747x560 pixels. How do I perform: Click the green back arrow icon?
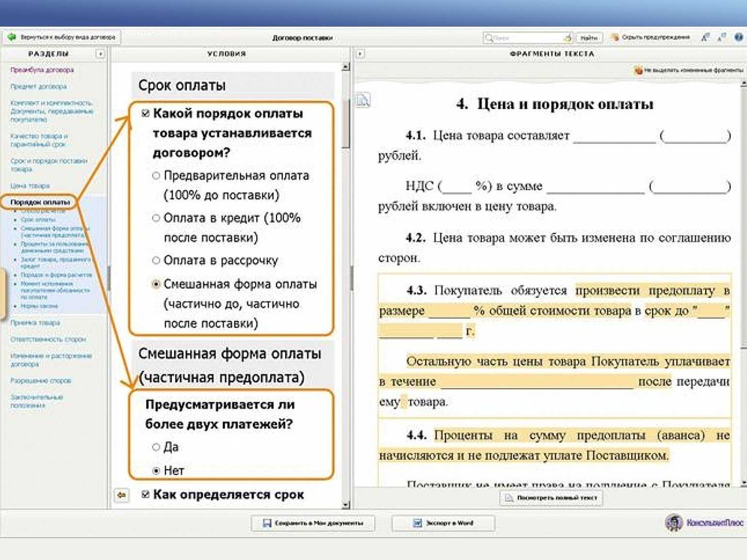(12, 37)
